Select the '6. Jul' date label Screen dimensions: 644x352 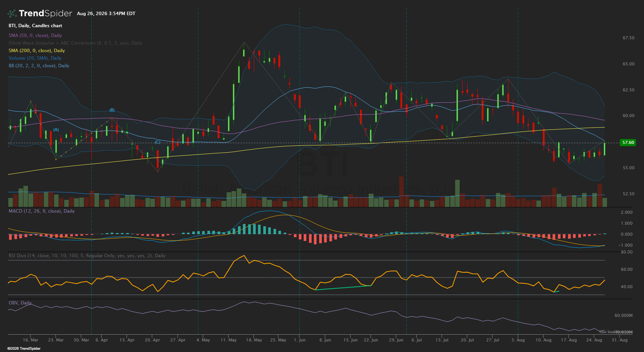417,340
